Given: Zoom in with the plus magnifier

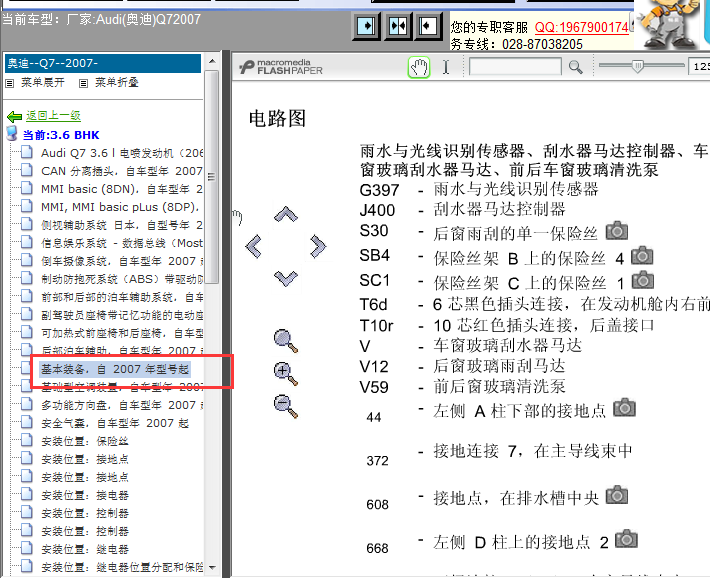Looking at the screenshot, I should [x=286, y=374].
